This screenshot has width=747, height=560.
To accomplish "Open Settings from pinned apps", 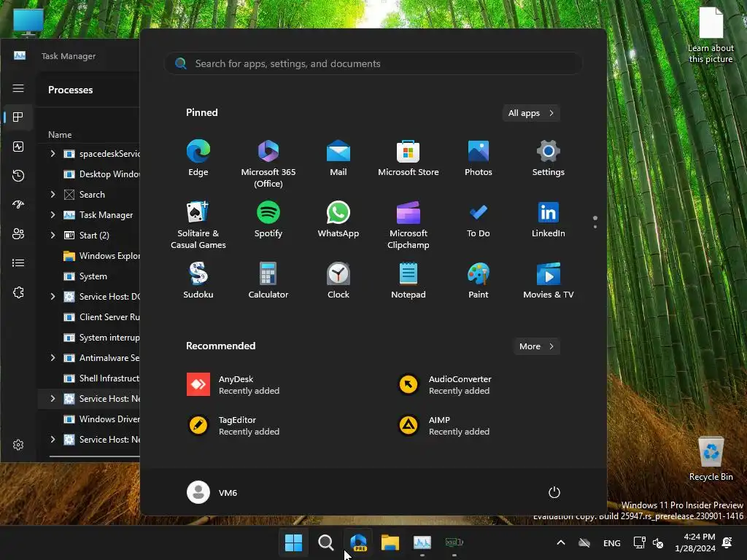I will tap(549, 158).
